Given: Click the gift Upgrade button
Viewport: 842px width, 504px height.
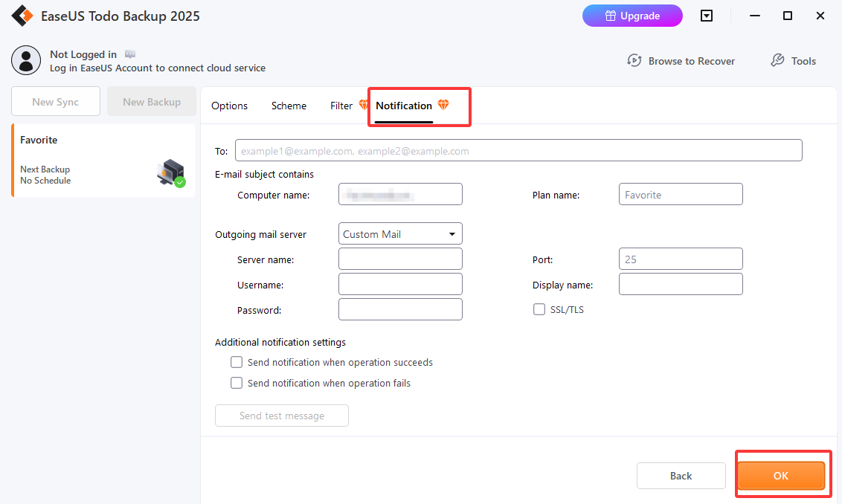Looking at the screenshot, I should coord(632,16).
